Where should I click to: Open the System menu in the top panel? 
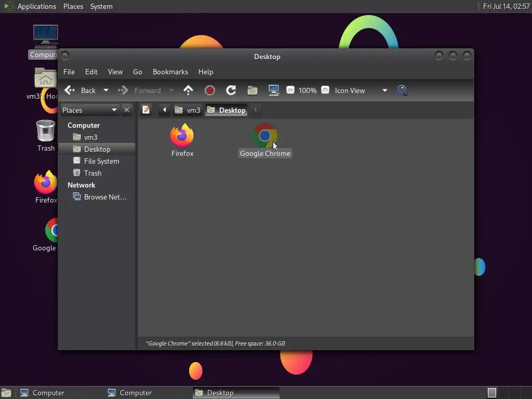coord(101,6)
